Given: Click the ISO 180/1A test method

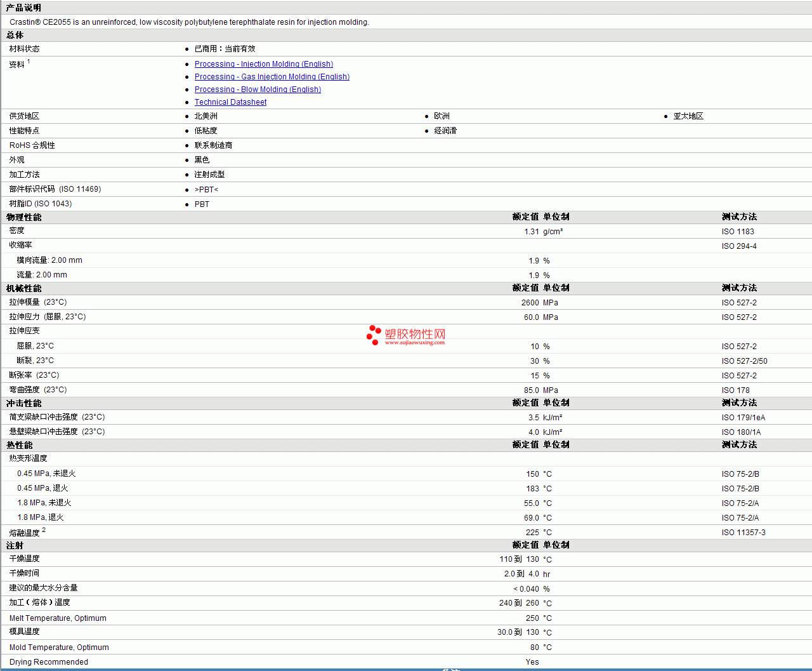Looking at the screenshot, I should coord(742,432).
